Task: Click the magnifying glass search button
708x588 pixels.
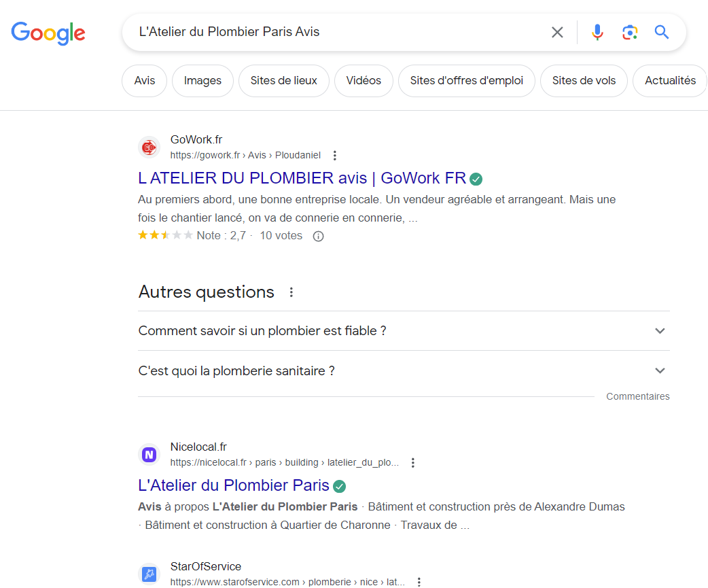Action: (x=662, y=32)
